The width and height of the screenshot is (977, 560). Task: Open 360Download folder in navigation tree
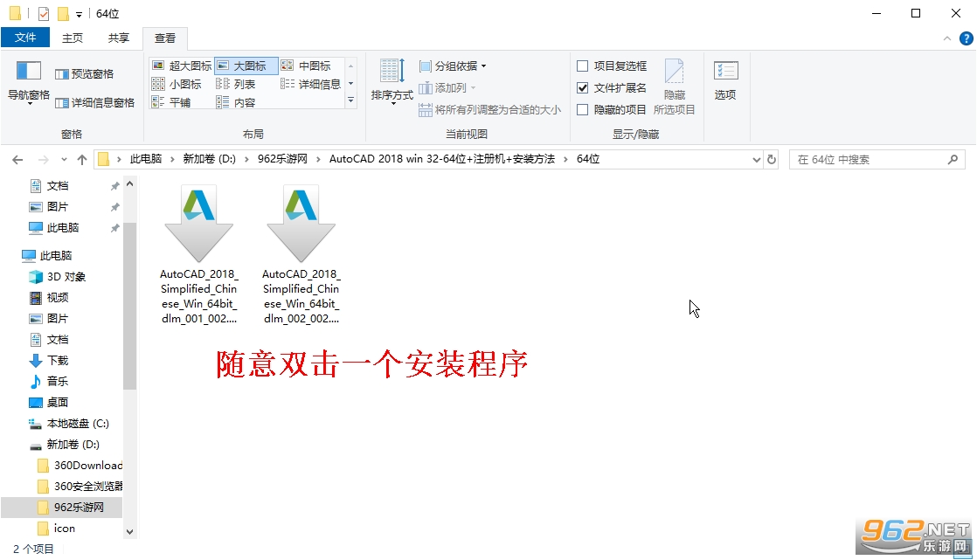coord(80,466)
